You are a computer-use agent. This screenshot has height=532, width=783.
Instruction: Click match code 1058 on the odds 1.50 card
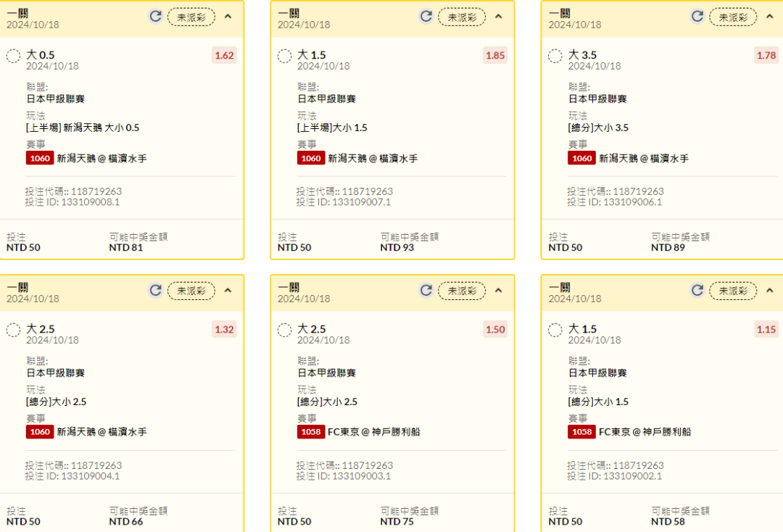click(x=311, y=432)
